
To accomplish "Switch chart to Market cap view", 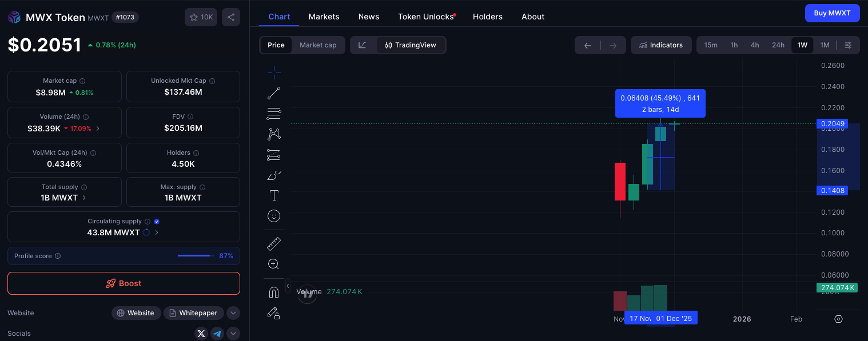I will pos(318,45).
